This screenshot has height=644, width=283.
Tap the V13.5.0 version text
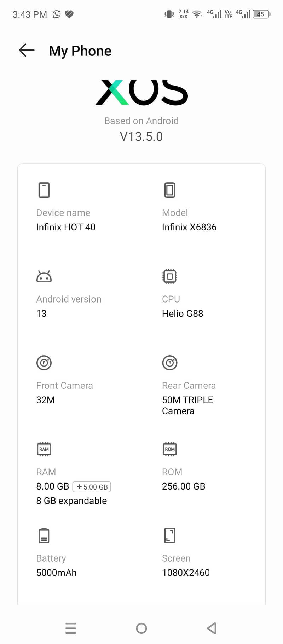pyautogui.click(x=141, y=136)
